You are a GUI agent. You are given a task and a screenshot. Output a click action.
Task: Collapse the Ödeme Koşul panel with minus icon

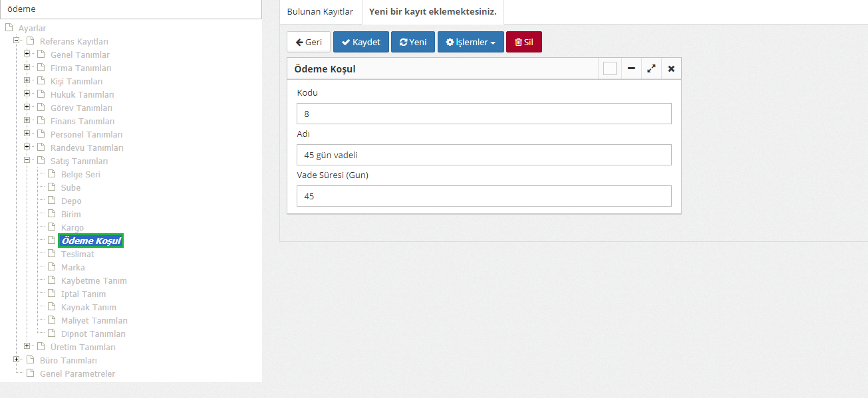(631, 68)
